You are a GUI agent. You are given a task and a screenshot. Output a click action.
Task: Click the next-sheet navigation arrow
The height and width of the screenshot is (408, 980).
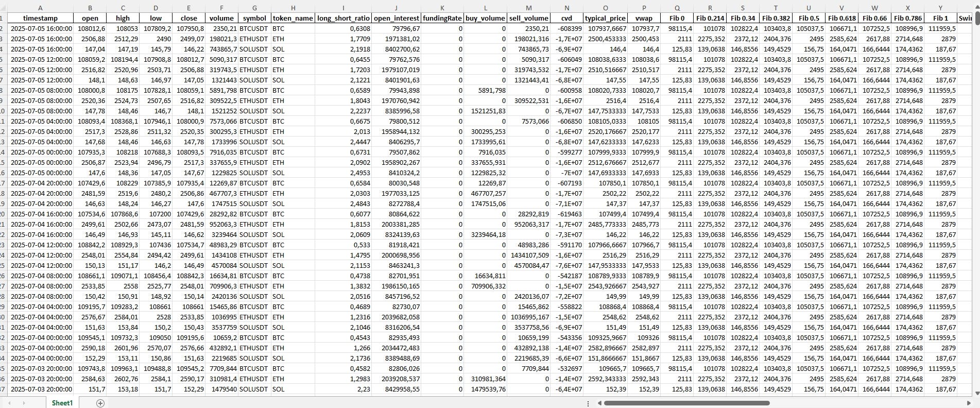point(24,403)
